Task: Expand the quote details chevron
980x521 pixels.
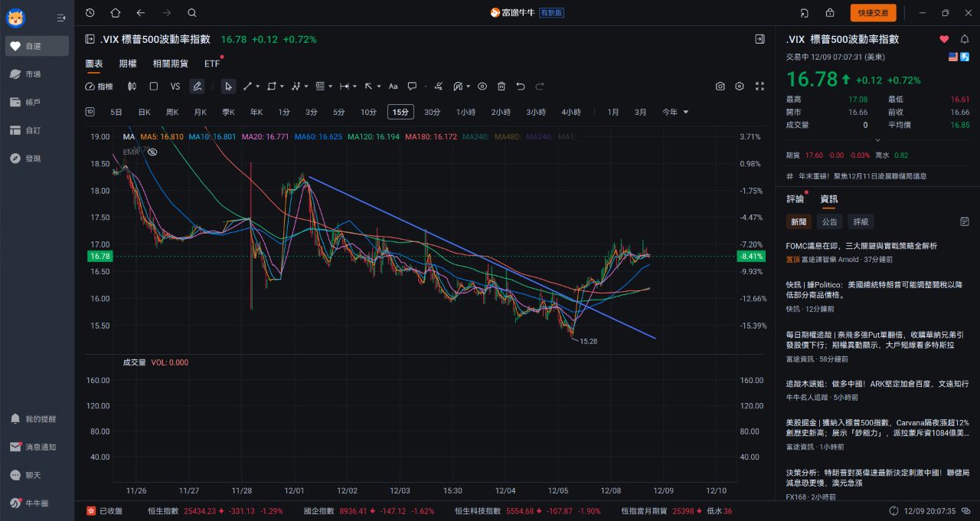Action: [x=877, y=140]
